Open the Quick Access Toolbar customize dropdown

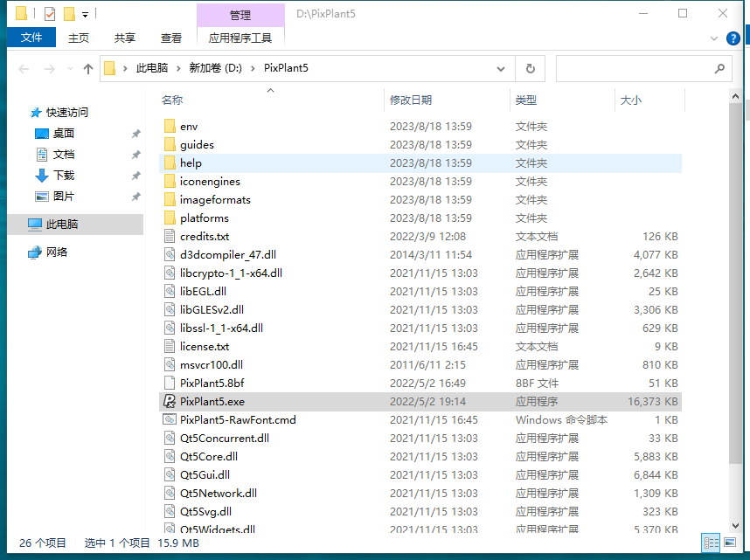85,14
